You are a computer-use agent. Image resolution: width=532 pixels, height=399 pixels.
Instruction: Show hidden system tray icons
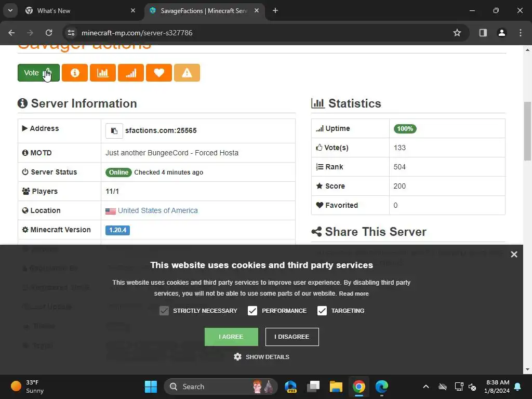point(426,387)
